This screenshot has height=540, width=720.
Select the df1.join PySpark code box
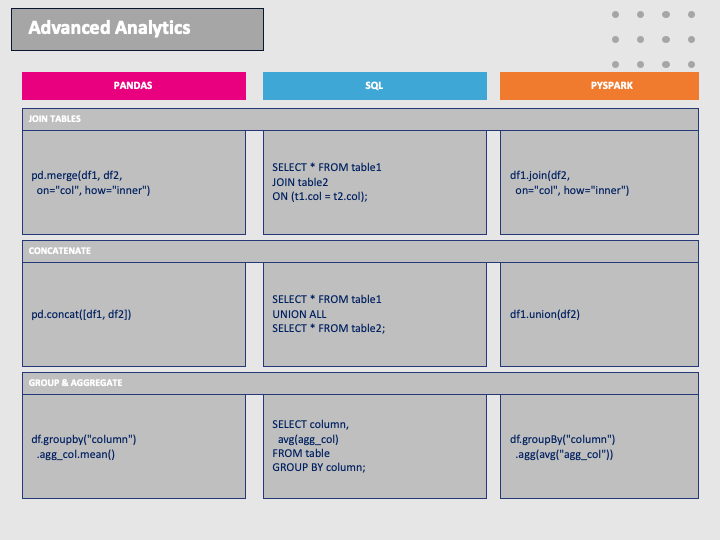click(x=599, y=182)
